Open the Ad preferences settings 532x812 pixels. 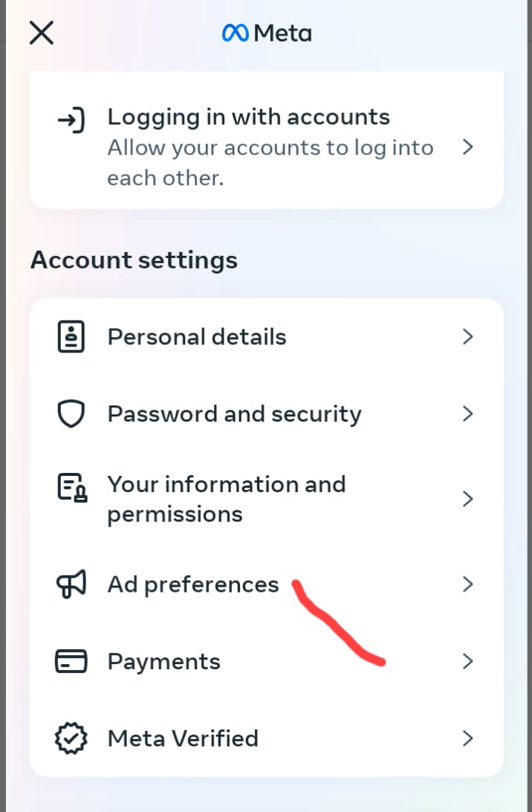point(192,584)
